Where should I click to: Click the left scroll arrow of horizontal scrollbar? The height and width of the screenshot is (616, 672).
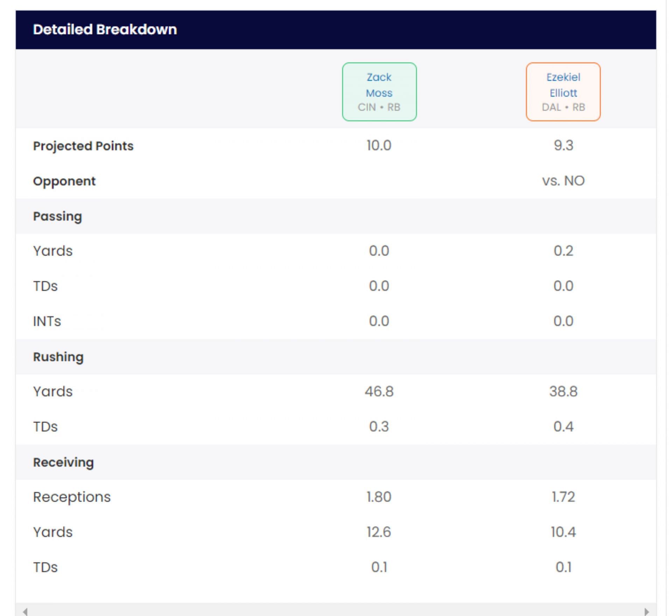tap(25, 611)
